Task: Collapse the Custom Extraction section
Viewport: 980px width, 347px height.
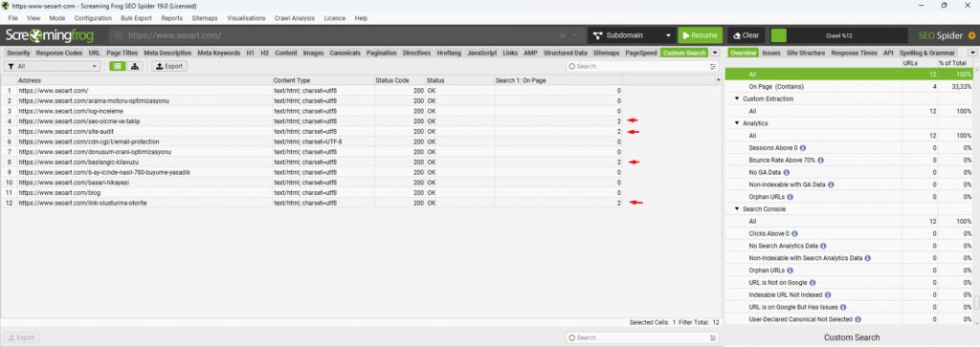Action: coord(737,98)
